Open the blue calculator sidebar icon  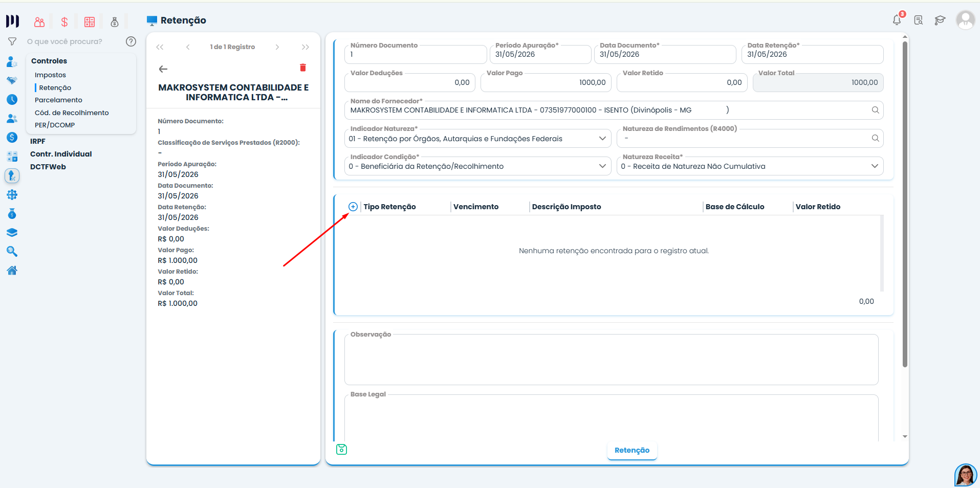click(x=12, y=157)
